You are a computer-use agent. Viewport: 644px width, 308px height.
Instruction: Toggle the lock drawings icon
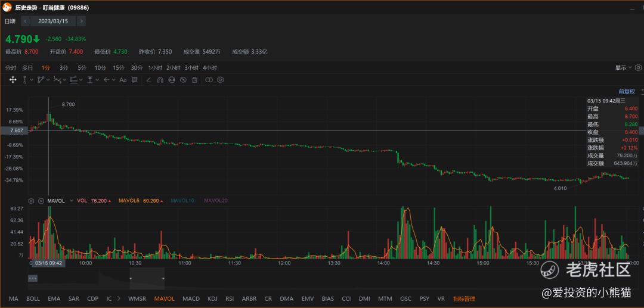coord(172,80)
